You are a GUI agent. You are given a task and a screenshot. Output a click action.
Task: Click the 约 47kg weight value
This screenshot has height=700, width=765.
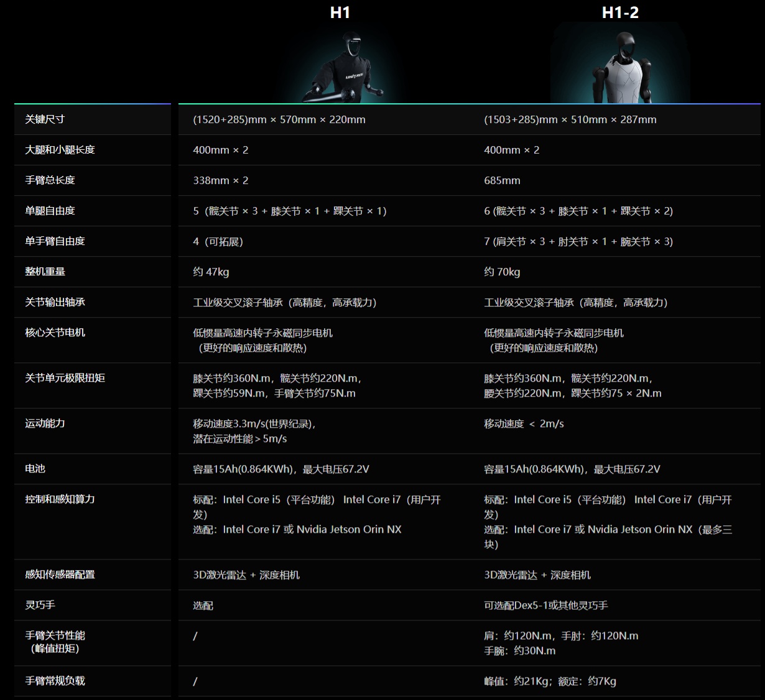click(211, 272)
